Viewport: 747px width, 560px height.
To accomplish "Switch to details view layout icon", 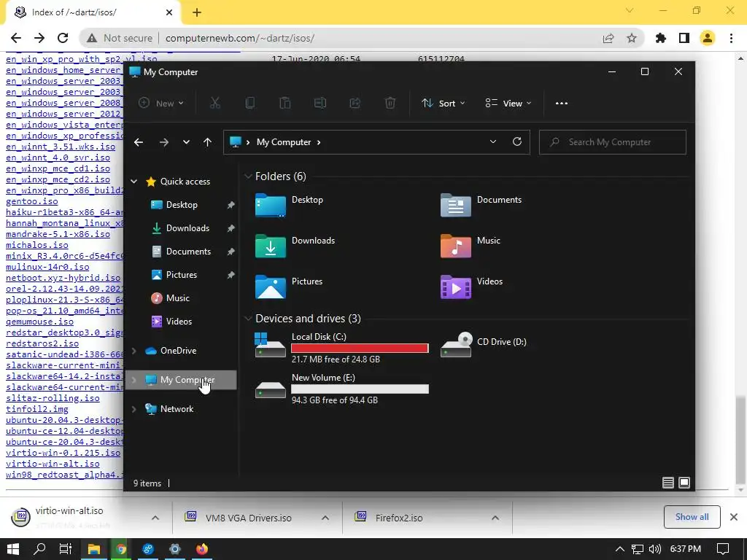I will click(668, 483).
